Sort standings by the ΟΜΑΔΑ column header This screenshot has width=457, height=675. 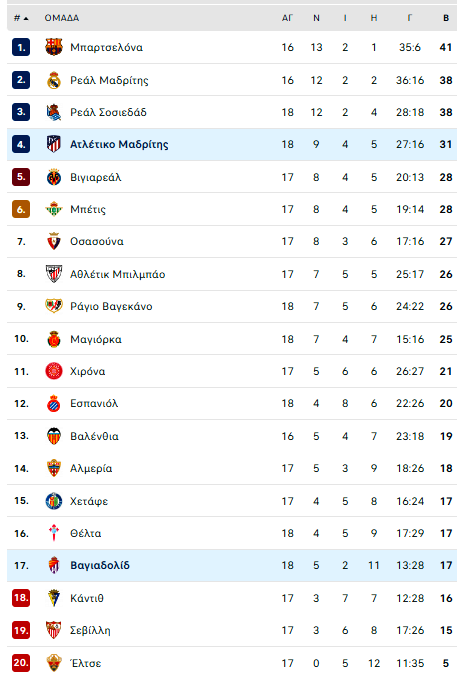pyautogui.click(x=62, y=18)
